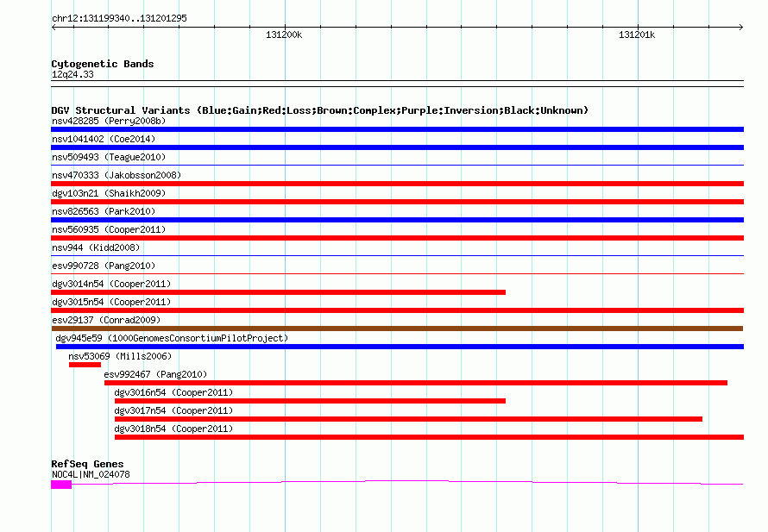This screenshot has height=532, width=768.
Task: Click the nsv53069 (Mills2006) label
Action: (120, 356)
